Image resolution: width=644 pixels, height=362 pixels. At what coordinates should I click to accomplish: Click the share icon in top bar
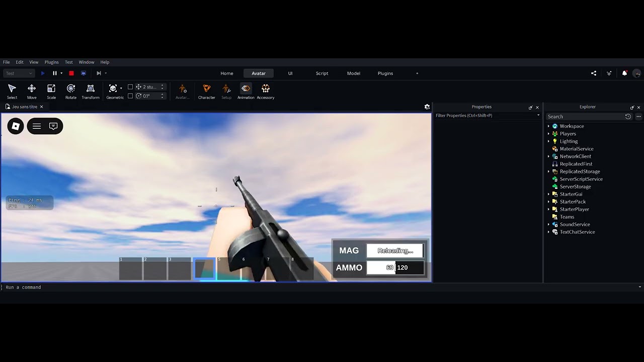[x=594, y=73]
